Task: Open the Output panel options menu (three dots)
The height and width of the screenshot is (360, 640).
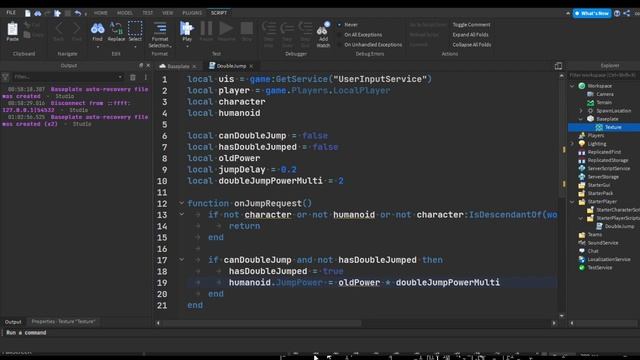Action: [x=146, y=77]
